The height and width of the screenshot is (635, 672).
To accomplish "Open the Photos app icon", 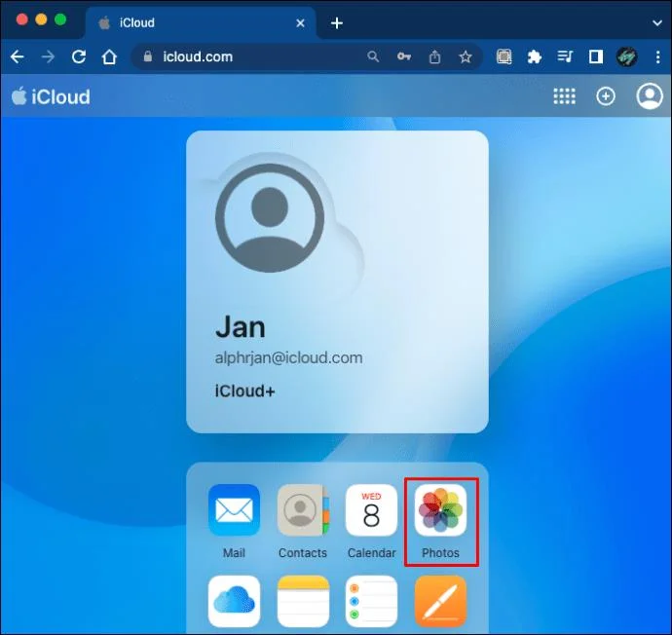I will [440, 510].
